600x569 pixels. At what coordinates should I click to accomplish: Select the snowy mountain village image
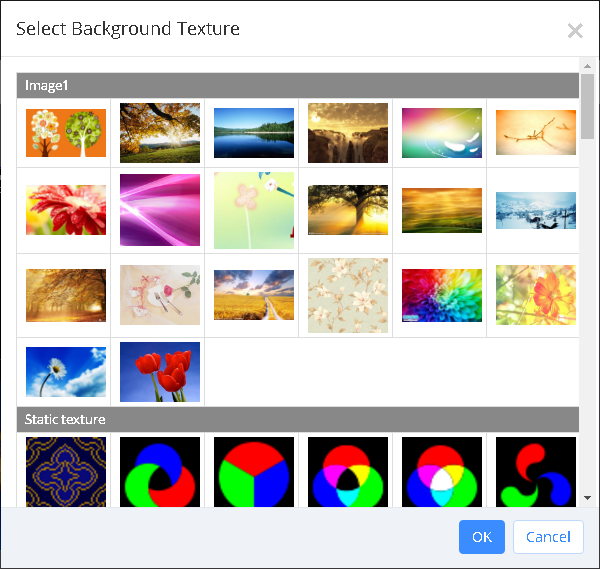coord(536,210)
